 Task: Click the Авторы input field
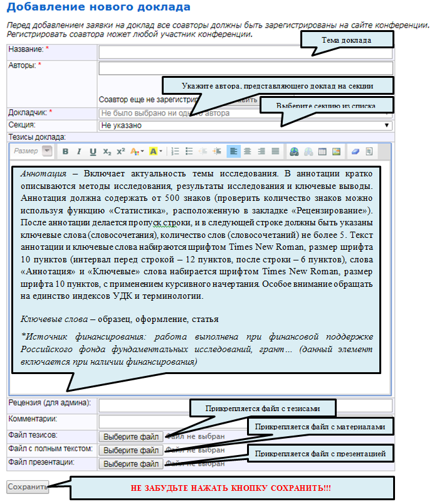pyautogui.click(x=246, y=68)
